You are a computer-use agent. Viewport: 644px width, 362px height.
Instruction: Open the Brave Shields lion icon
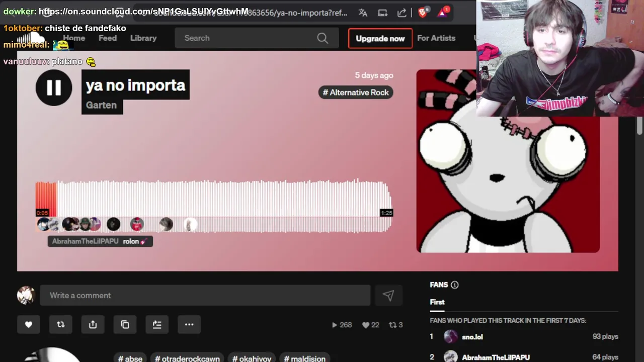coord(423,13)
